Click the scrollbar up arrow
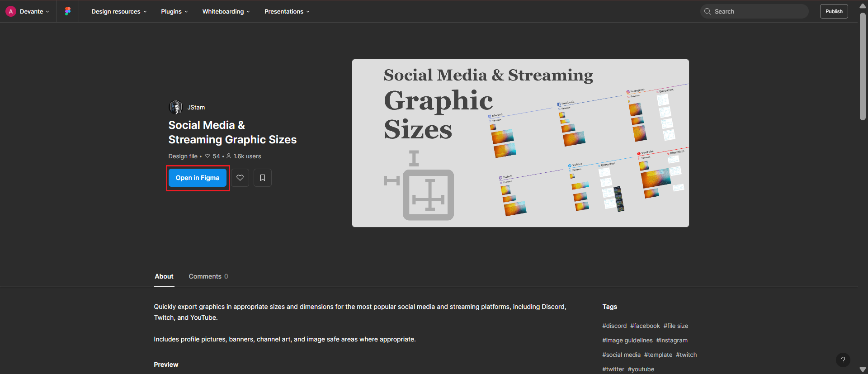This screenshot has width=868, height=374. (x=863, y=6)
